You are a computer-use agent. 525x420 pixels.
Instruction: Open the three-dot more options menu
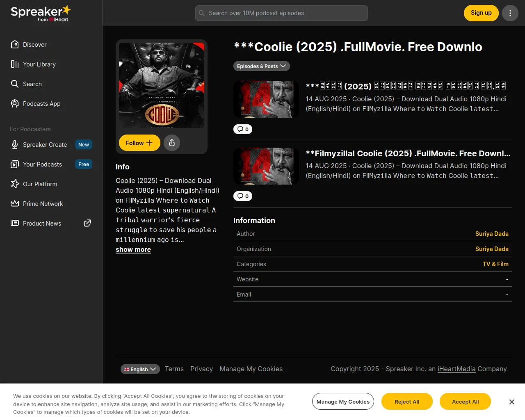pyautogui.click(x=510, y=13)
